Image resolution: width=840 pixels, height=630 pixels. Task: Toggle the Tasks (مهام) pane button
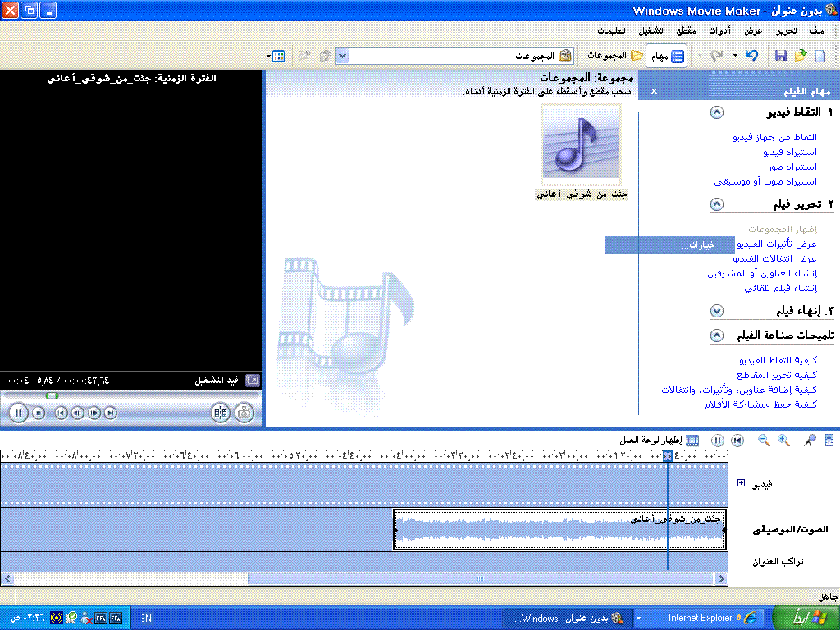[667, 56]
